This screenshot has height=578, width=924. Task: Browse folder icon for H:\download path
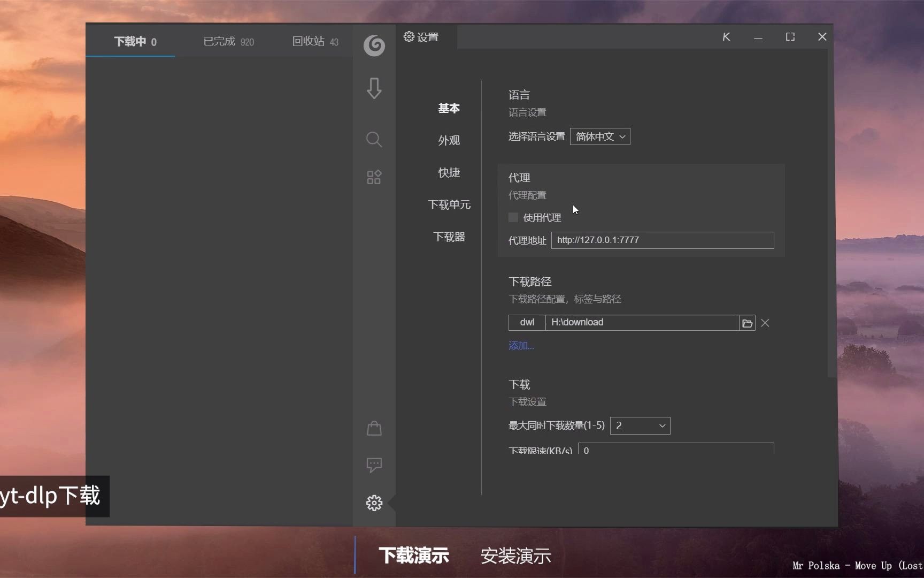748,323
